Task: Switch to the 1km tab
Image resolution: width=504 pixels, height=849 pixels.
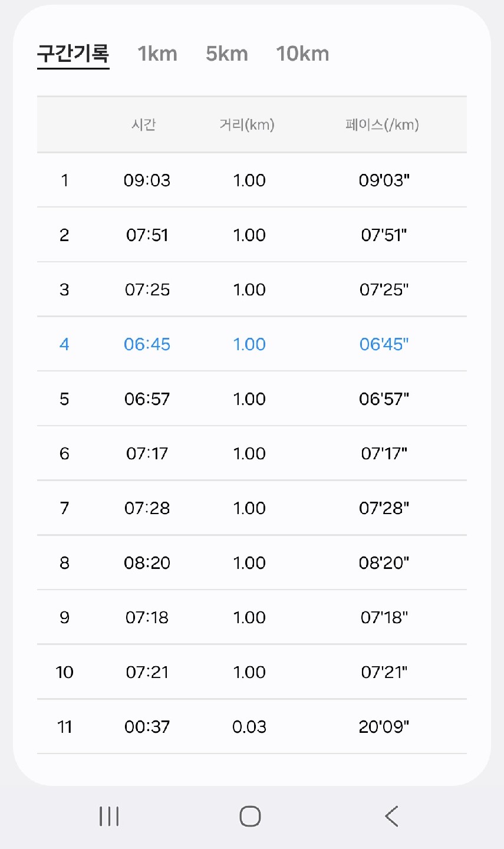Action: [x=157, y=54]
